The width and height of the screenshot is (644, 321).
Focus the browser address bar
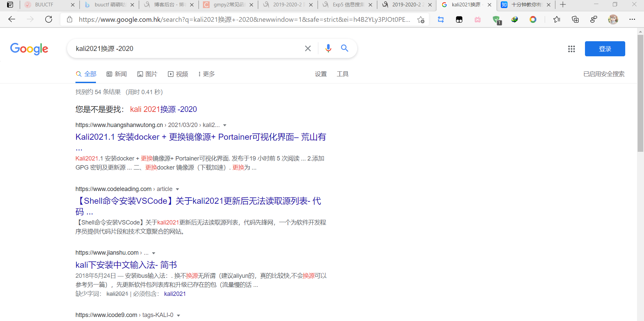(x=244, y=19)
